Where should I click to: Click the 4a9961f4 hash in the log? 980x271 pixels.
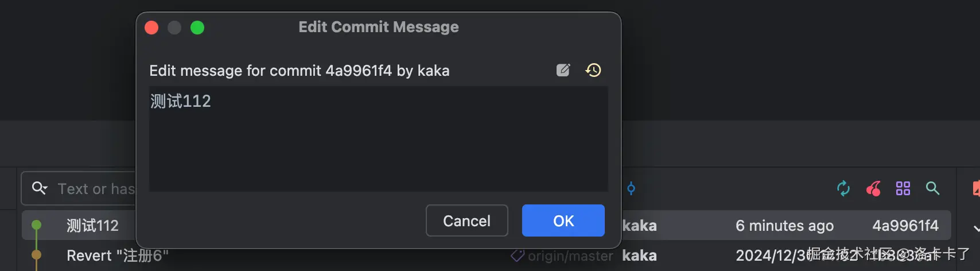point(905,226)
